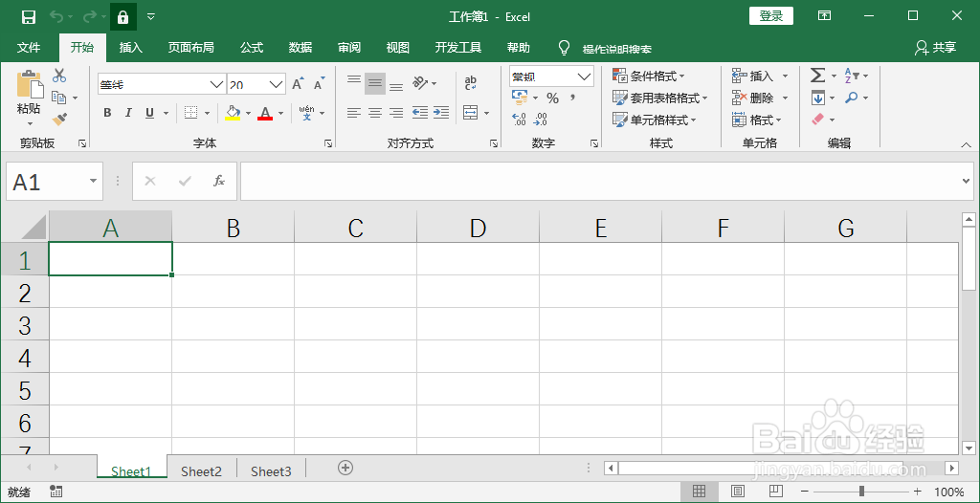Open the font size 20 dropdown
Viewport: 980px width, 503px height.
click(276, 84)
